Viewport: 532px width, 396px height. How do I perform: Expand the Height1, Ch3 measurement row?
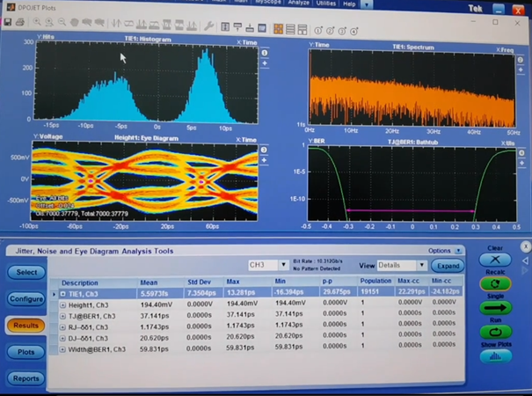pyautogui.click(x=63, y=304)
